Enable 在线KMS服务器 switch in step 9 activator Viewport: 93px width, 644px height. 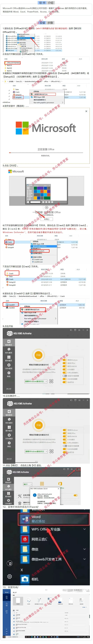tap(65, 376)
